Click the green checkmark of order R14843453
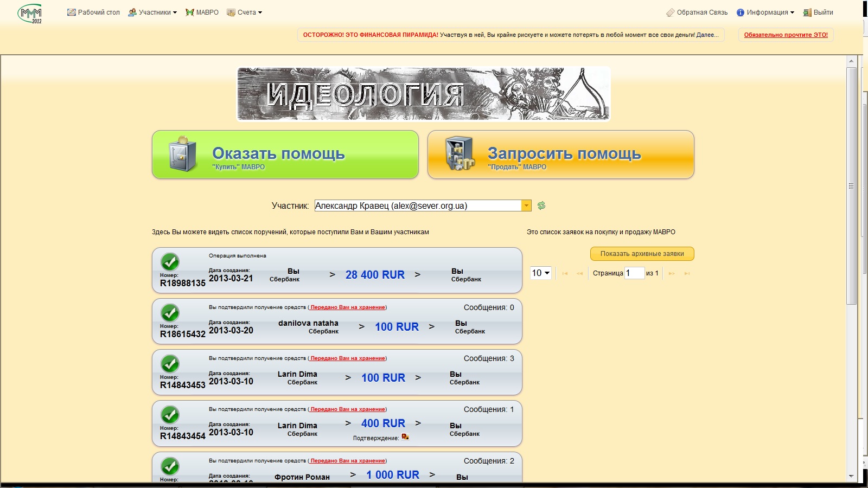 pos(170,364)
